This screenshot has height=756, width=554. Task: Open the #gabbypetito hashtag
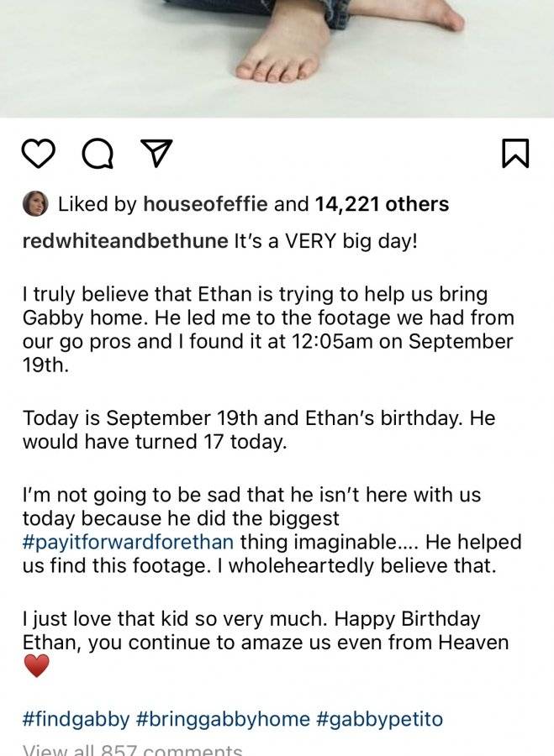point(379,719)
